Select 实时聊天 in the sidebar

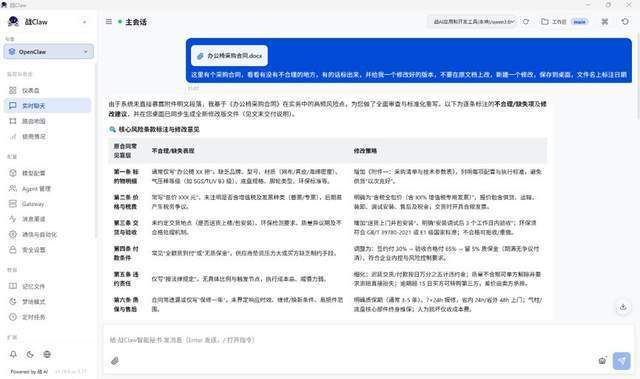pyautogui.click(x=48, y=106)
